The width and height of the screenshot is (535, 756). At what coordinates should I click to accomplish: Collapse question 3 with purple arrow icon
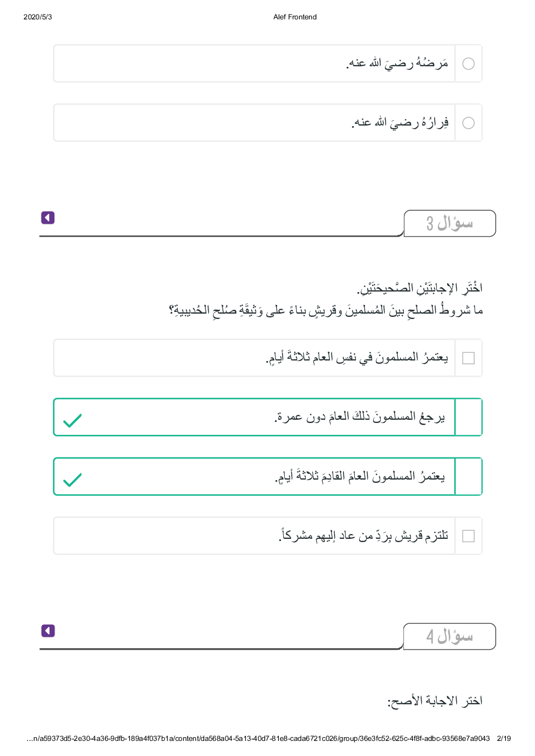[48, 218]
